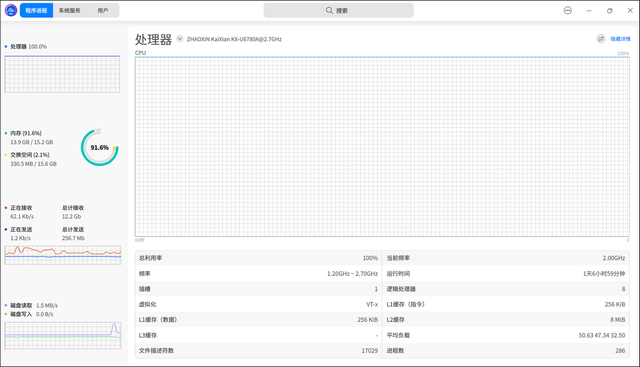Click the sidebar CPU usage mini graph
Screen dimensions: 640x367
[62, 74]
